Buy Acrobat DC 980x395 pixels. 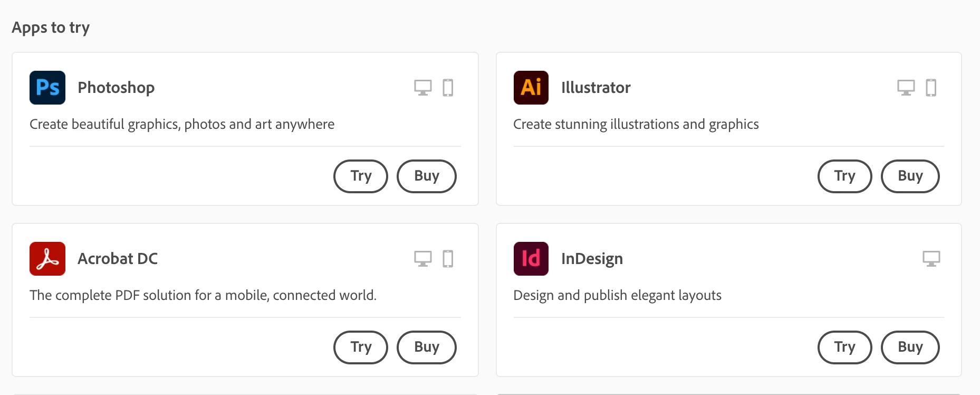pyautogui.click(x=427, y=347)
